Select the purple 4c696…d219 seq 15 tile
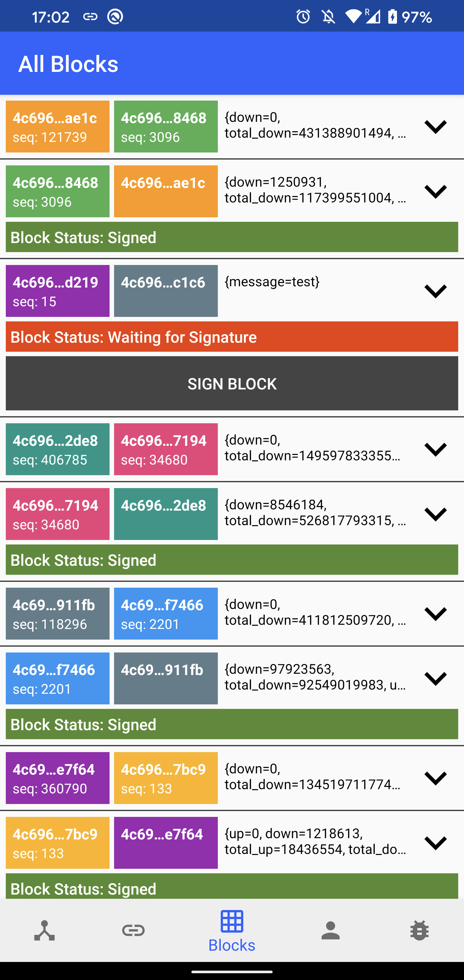 tap(57, 291)
